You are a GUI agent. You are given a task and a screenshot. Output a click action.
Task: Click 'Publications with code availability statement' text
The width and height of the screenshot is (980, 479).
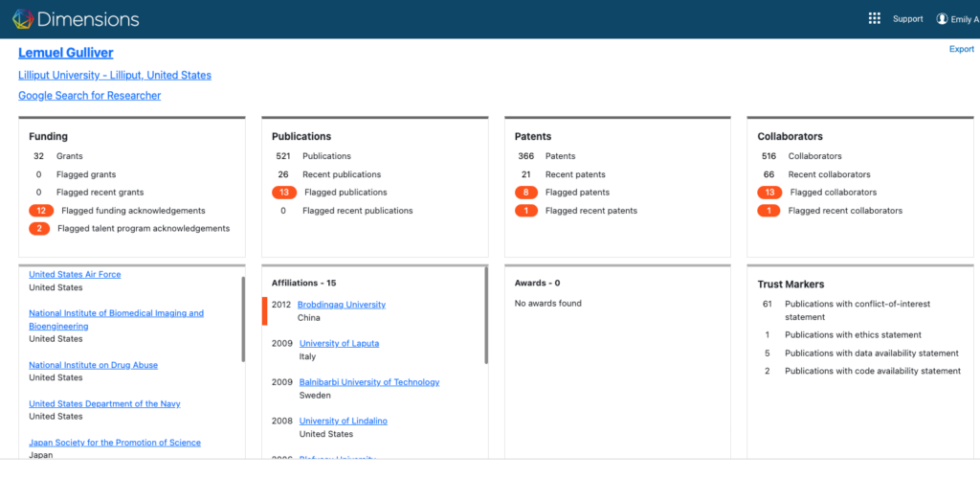[873, 371]
